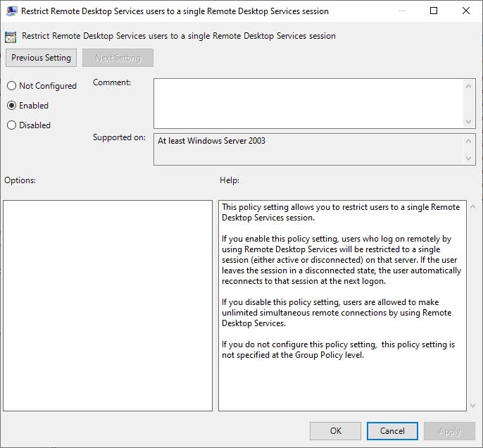Cancel the policy dialog
Image resolution: width=483 pixels, height=448 pixels.
392,431
